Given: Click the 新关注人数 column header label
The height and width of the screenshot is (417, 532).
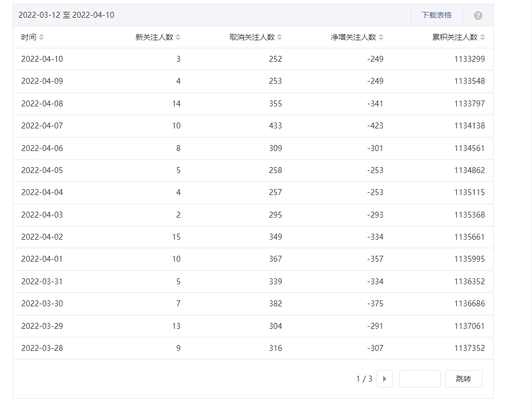Looking at the screenshot, I should (x=154, y=38).
